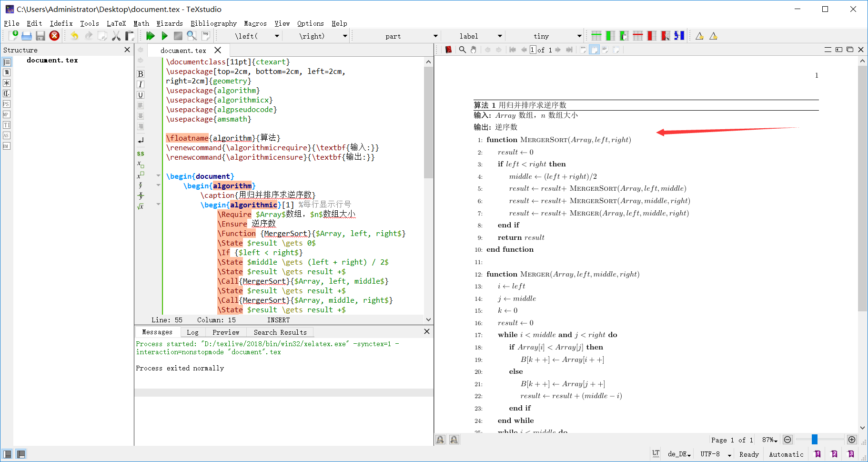Insert square root symbol
Viewport: 868px width, 462px height.
coord(141,206)
